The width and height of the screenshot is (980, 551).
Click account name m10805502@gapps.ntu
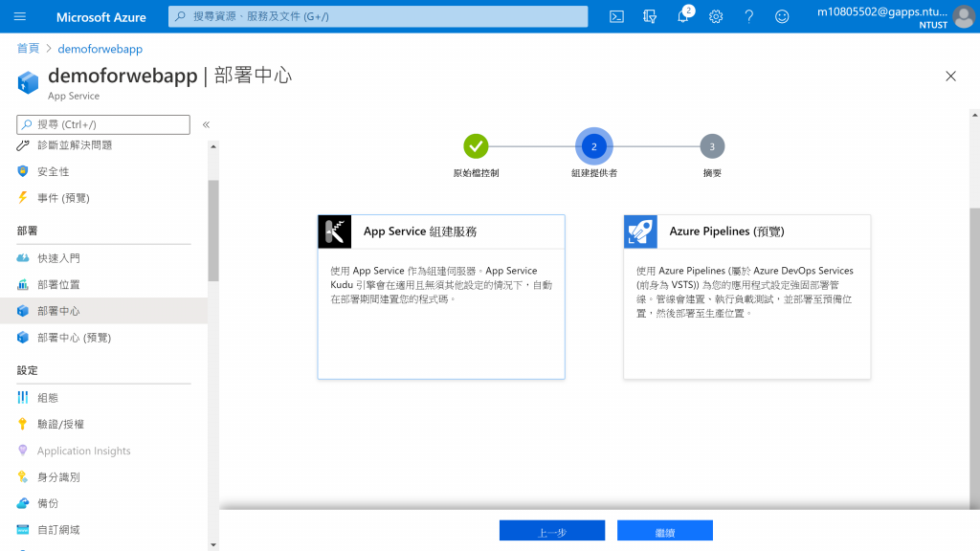(881, 11)
